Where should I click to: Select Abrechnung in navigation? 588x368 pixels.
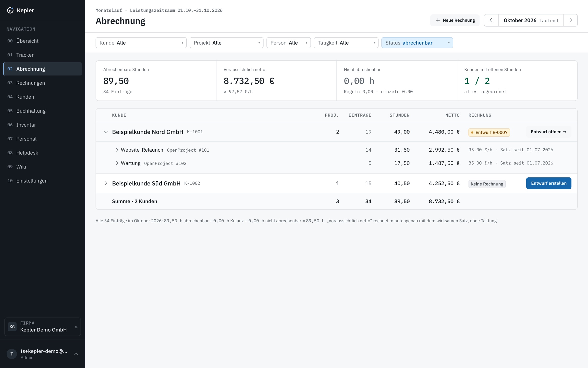tap(43, 69)
